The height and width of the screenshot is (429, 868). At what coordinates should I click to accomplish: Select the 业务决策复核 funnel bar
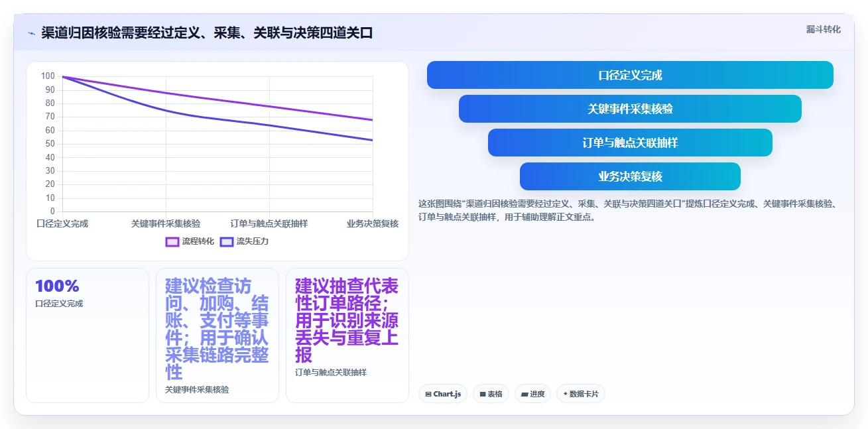pyautogui.click(x=630, y=176)
